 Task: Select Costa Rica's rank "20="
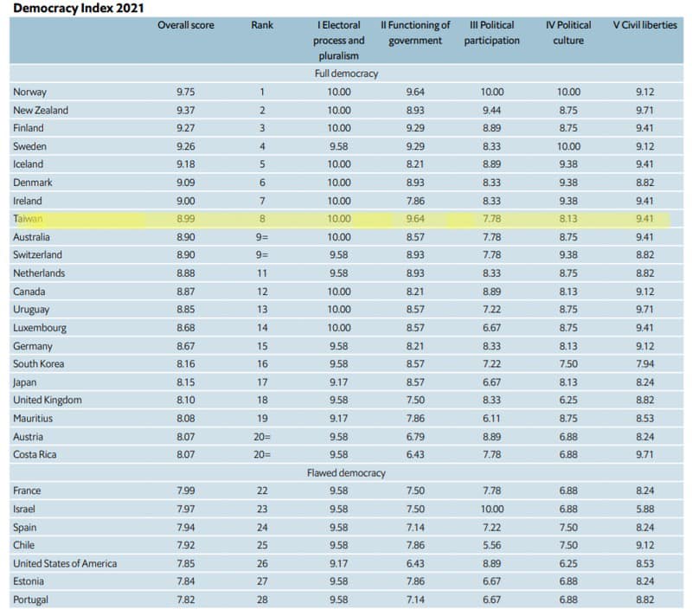(x=262, y=454)
